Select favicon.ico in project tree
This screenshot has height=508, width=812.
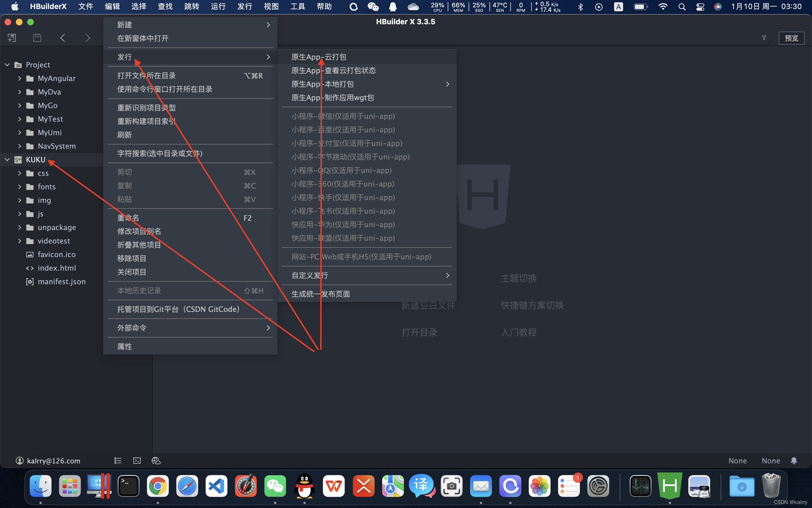pos(56,254)
